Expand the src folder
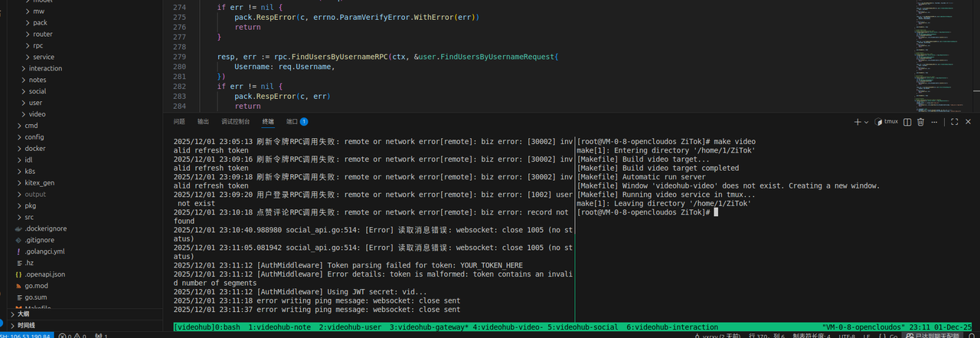Screen dimensions: 980x338 coord(29,217)
